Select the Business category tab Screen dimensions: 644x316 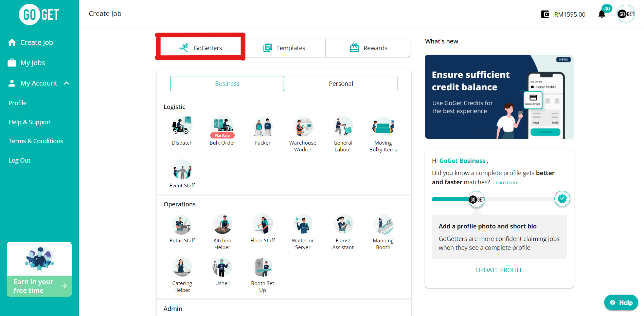tap(227, 83)
